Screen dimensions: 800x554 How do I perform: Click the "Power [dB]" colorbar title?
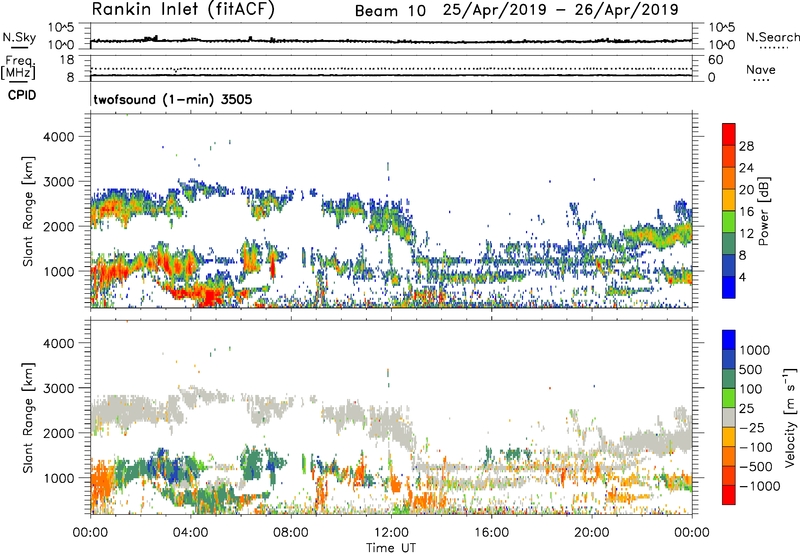(763, 211)
